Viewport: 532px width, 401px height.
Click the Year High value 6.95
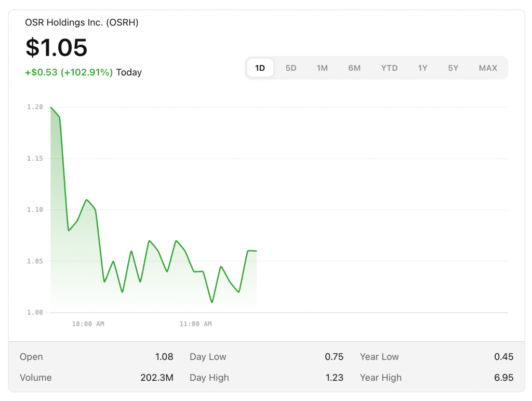(503, 378)
